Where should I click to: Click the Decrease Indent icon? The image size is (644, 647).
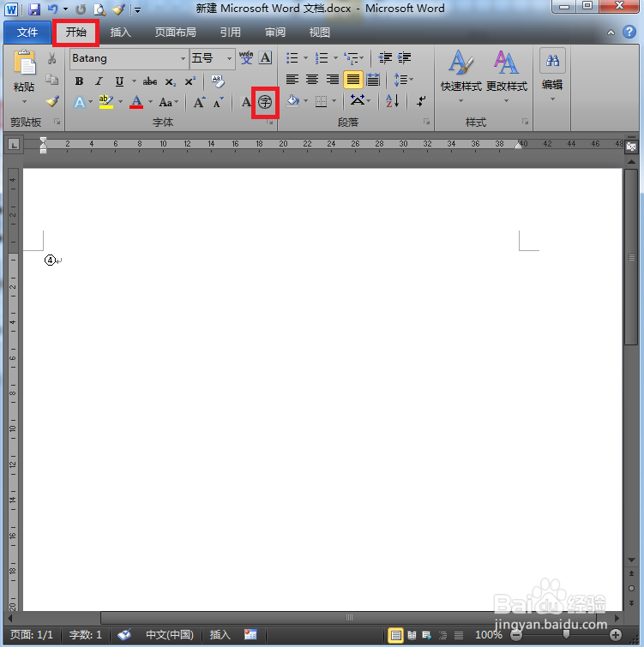pos(385,57)
